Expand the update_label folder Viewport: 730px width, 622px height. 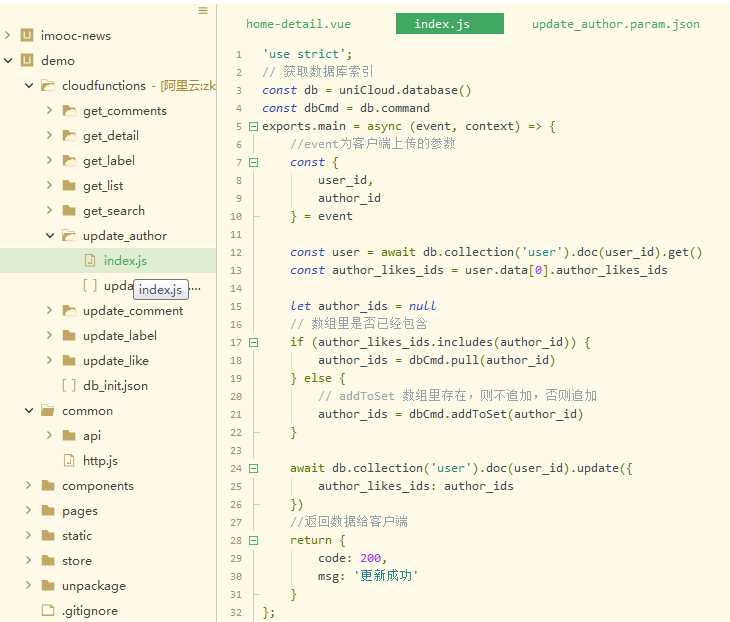tap(49, 335)
